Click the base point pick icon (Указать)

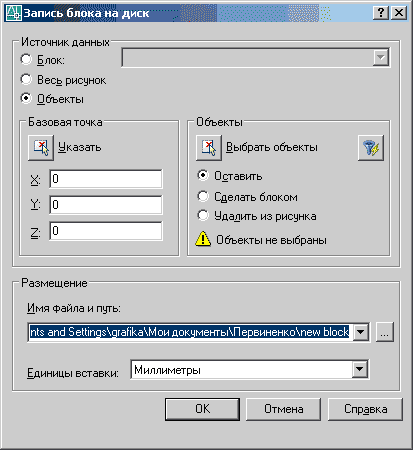(x=41, y=148)
